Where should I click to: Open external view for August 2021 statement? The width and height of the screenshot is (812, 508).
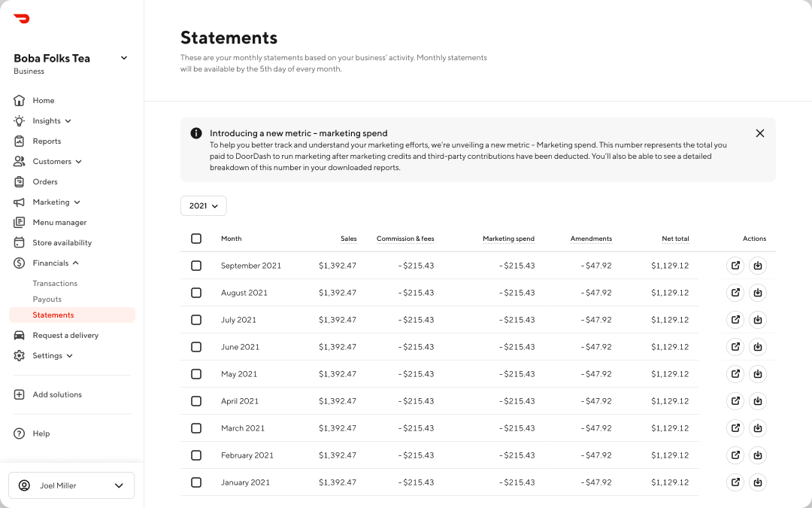coord(735,292)
